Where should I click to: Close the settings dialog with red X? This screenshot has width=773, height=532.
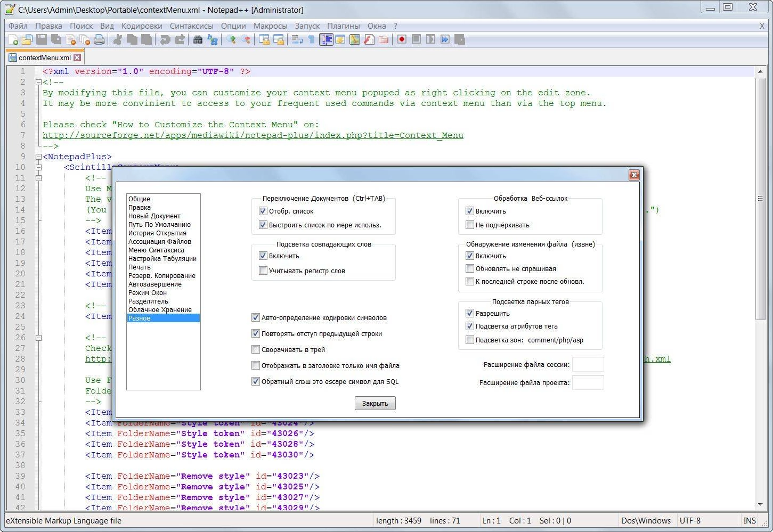point(634,175)
